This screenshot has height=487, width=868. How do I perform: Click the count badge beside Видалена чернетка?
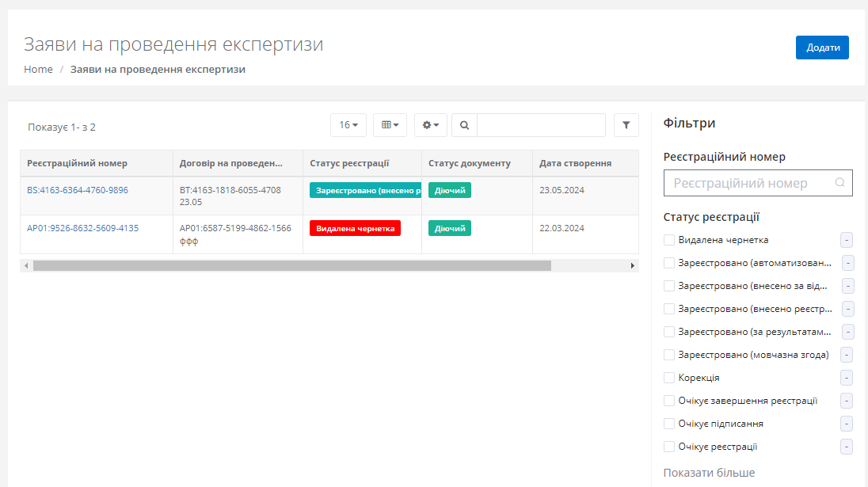(x=846, y=240)
